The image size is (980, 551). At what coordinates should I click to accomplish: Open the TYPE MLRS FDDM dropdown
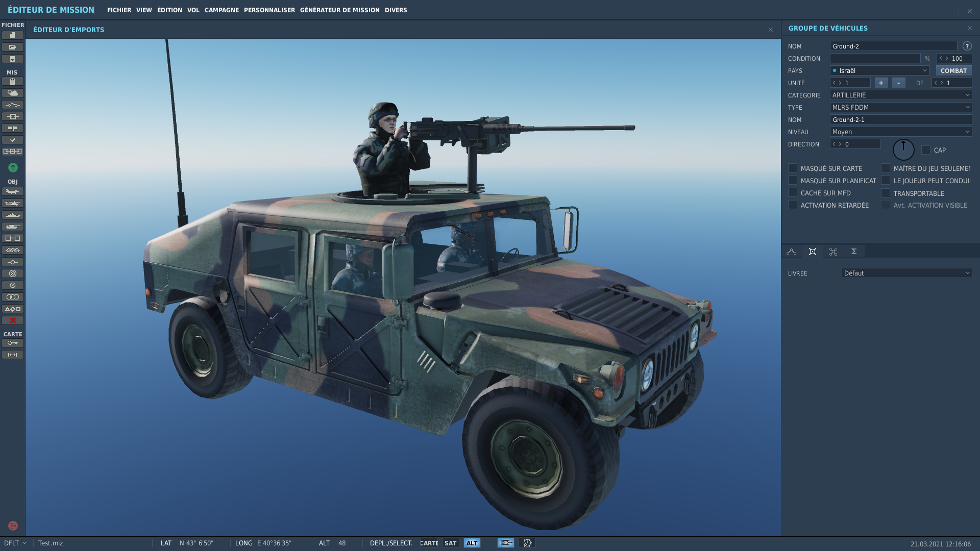(x=901, y=107)
